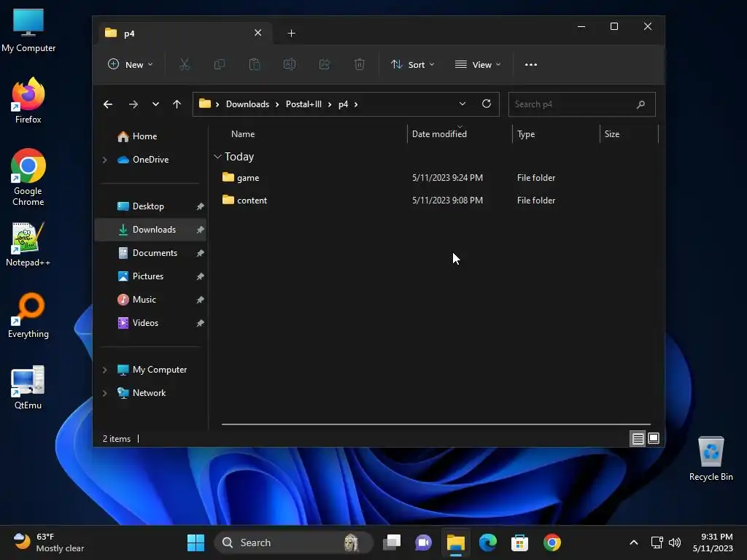Open the Sort dropdown menu
Screen dimensions: 747x560
coord(413,64)
